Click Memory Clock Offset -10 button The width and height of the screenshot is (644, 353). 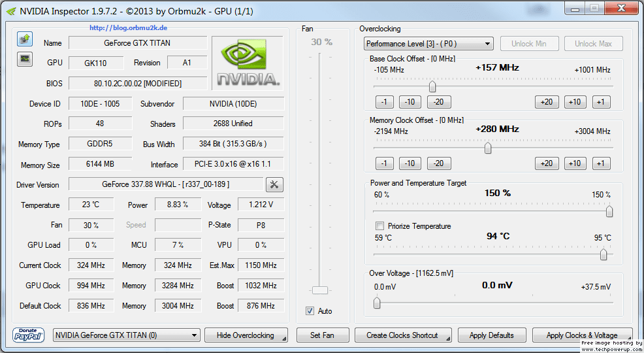410,163
